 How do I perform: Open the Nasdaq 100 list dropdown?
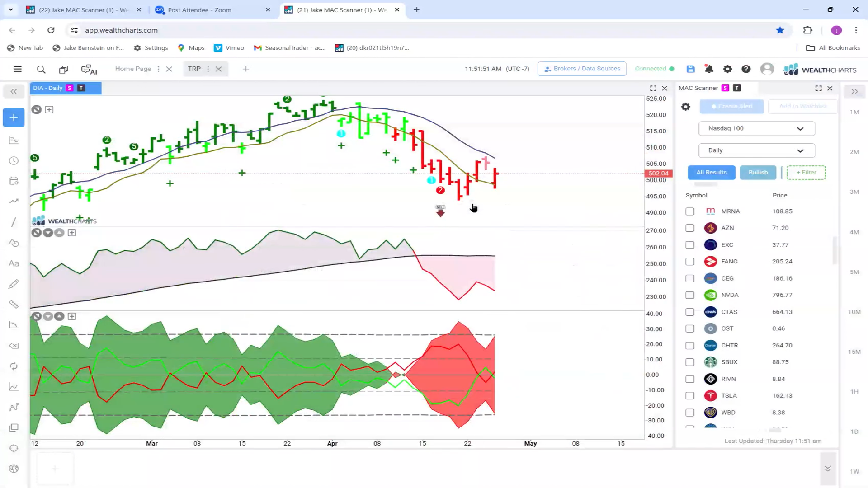756,128
